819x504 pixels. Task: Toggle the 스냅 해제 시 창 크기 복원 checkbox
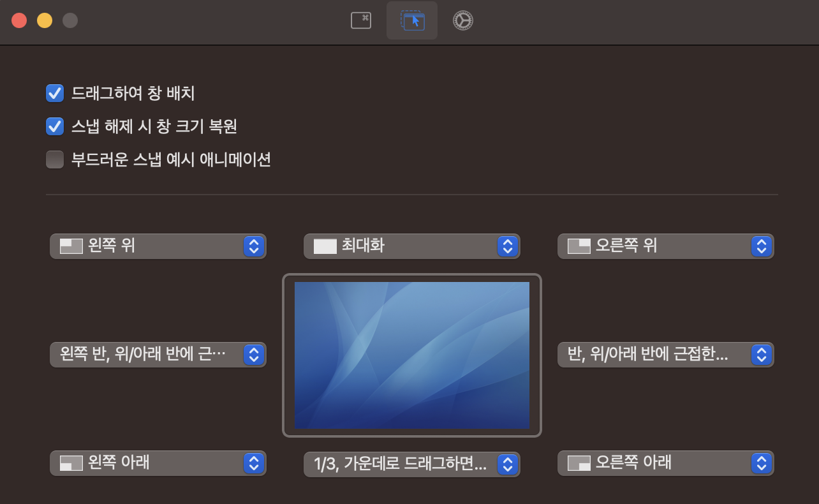point(55,126)
